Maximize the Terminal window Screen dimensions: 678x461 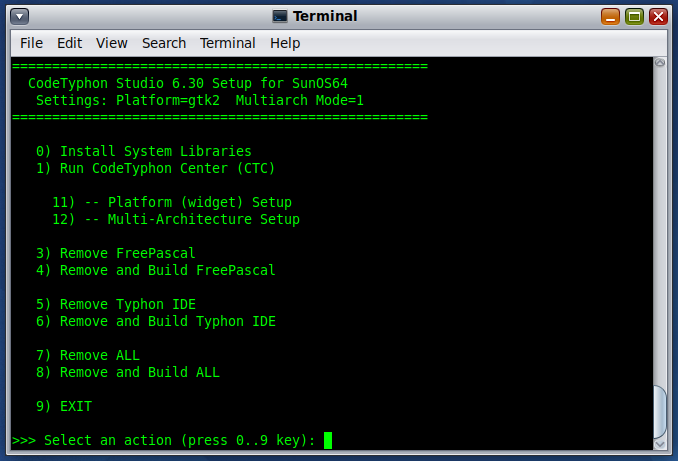pyautogui.click(x=634, y=16)
